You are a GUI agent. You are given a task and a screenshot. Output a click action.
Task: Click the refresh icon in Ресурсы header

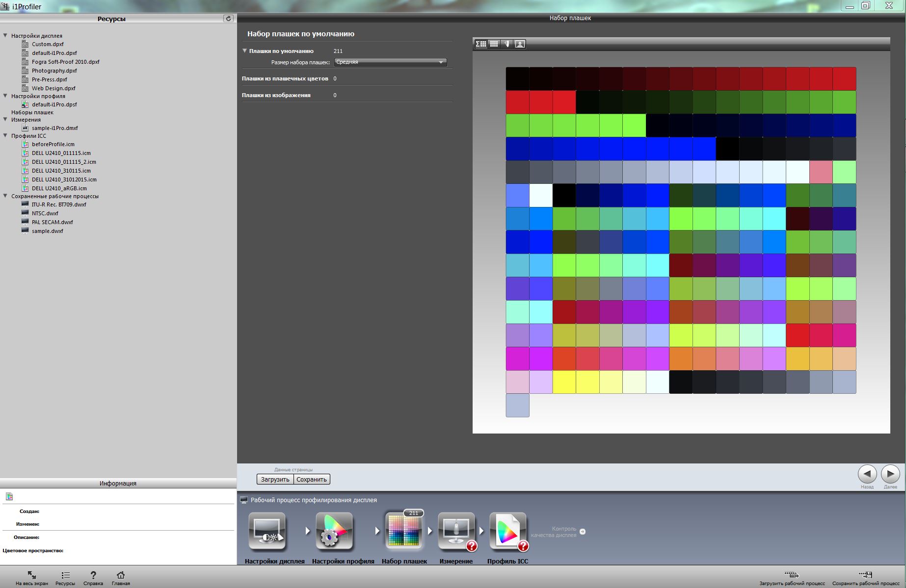[x=228, y=18]
